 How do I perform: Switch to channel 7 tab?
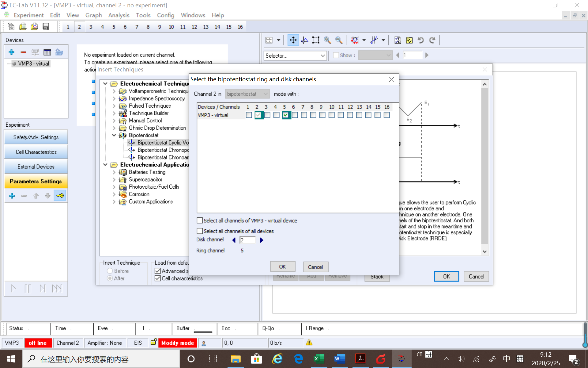pyautogui.click(x=137, y=27)
